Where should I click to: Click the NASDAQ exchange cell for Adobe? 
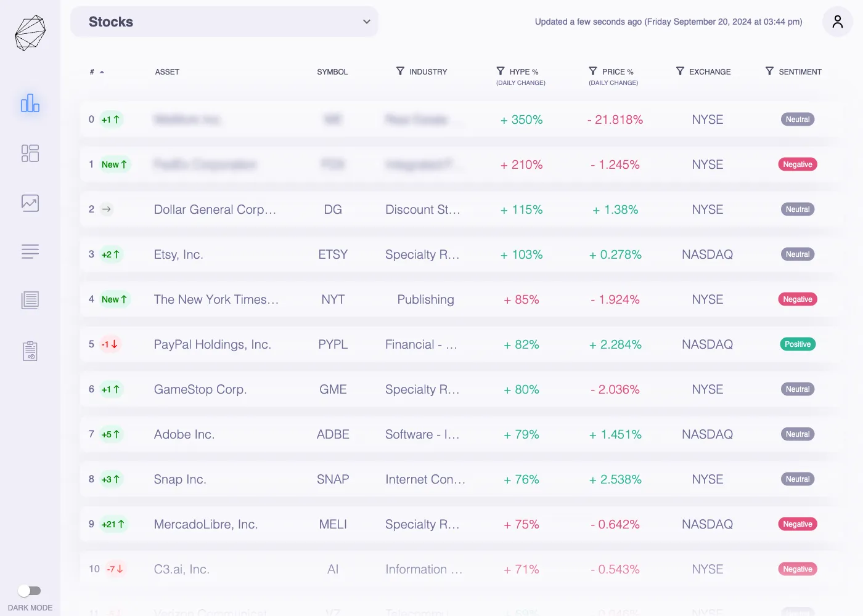[708, 434]
